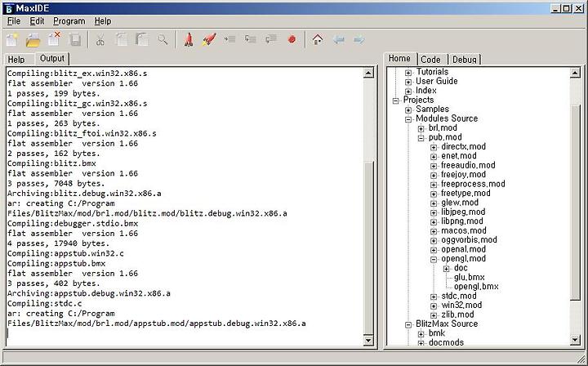The width and height of the screenshot is (588, 366).
Task: Collapse the BlitzMax Source node
Action: point(408,325)
